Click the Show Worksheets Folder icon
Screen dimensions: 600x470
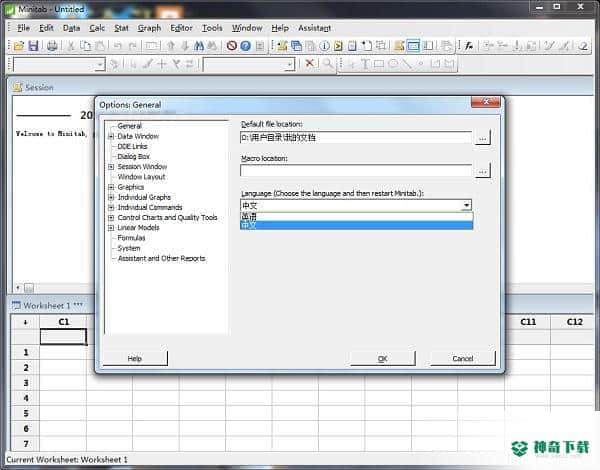click(x=297, y=46)
